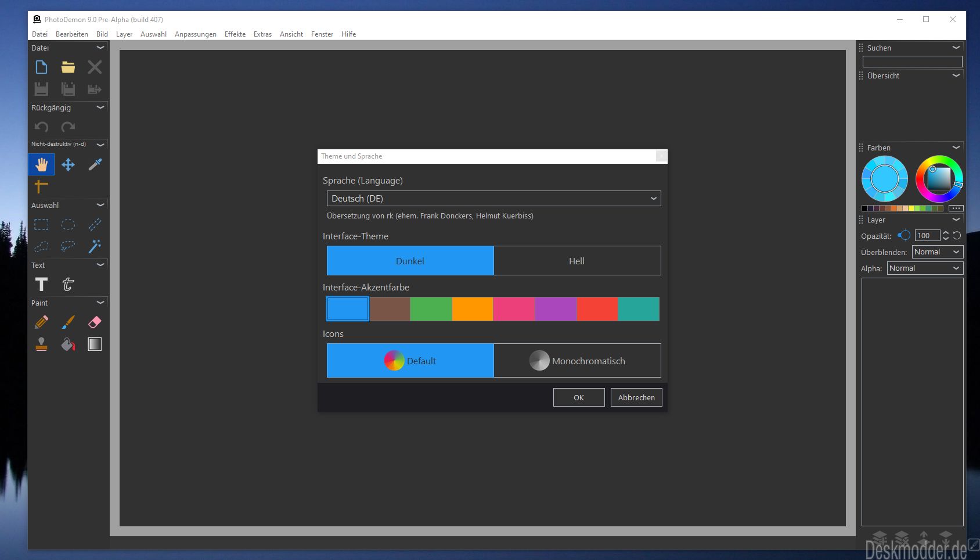Select the cursive advanced typography tool
The image size is (980, 560).
[68, 284]
